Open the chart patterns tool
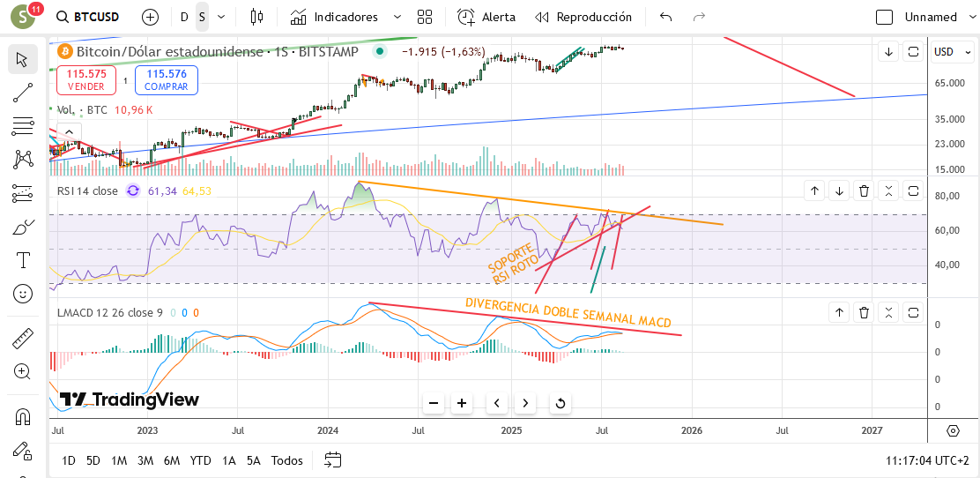980x478 pixels. [23, 160]
